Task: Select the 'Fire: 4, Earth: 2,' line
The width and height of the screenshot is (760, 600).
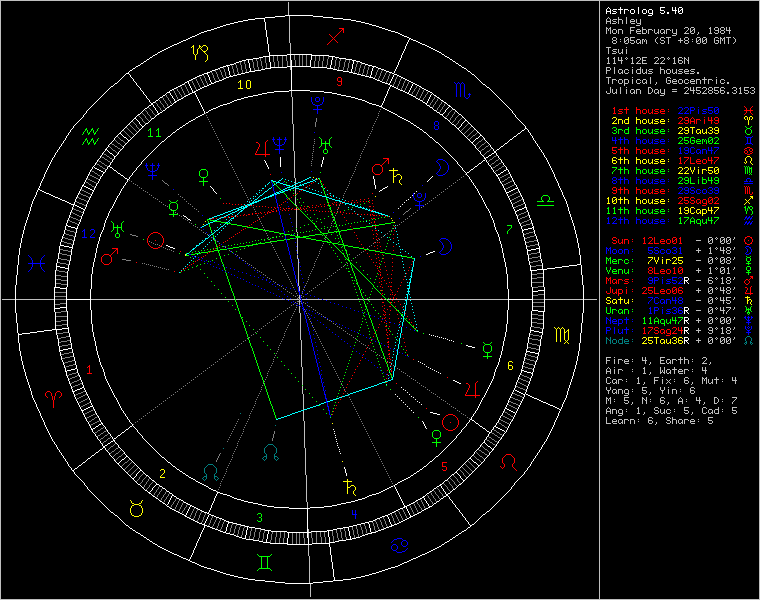Action: click(659, 361)
